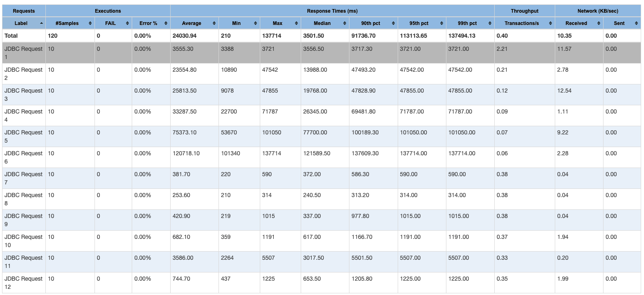Click the Min column sort arrows
The width and height of the screenshot is (644, 295).
click(x=255, y=23)
